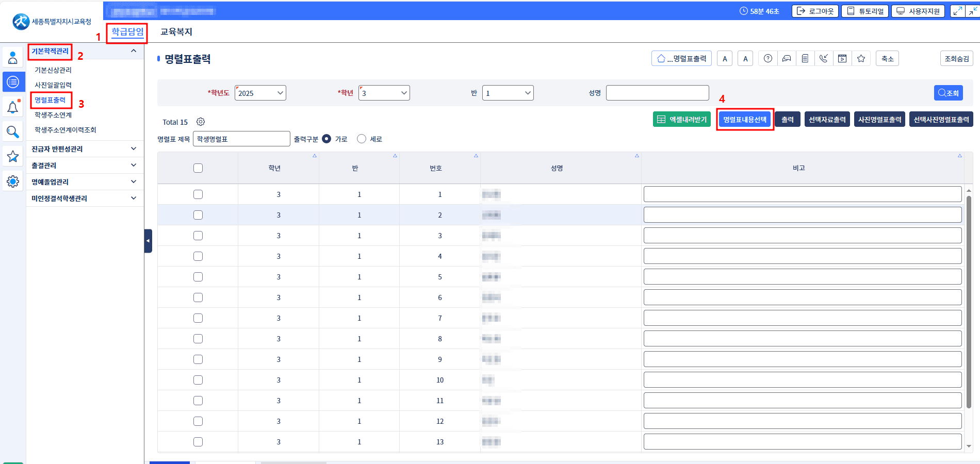
Task: Click the shrink screen arrows icon
Action: tap(973, 11)
